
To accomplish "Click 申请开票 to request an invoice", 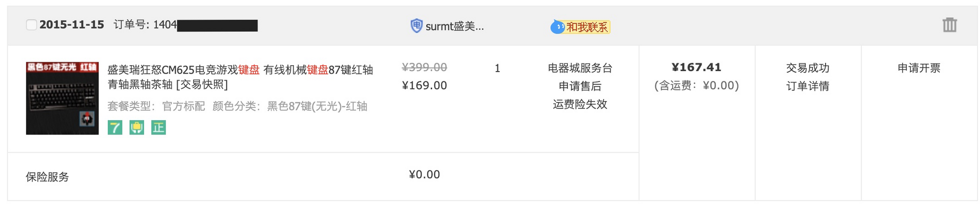I will tap(919, 68).
